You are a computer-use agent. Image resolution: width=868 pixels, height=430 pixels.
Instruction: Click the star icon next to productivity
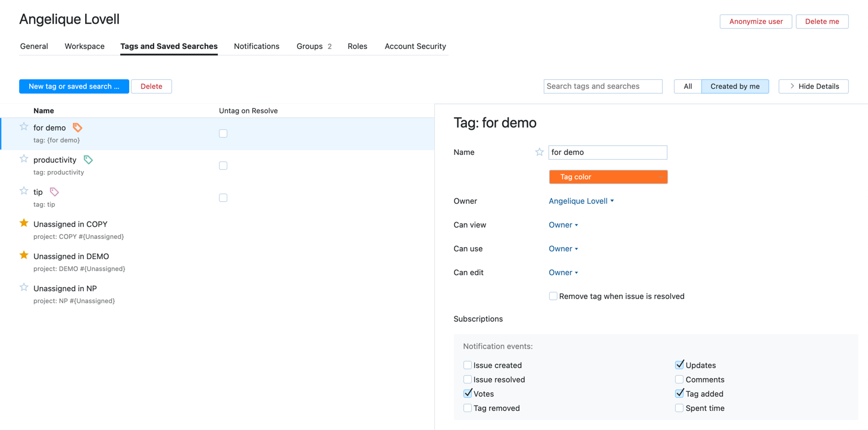pos(24,159)
